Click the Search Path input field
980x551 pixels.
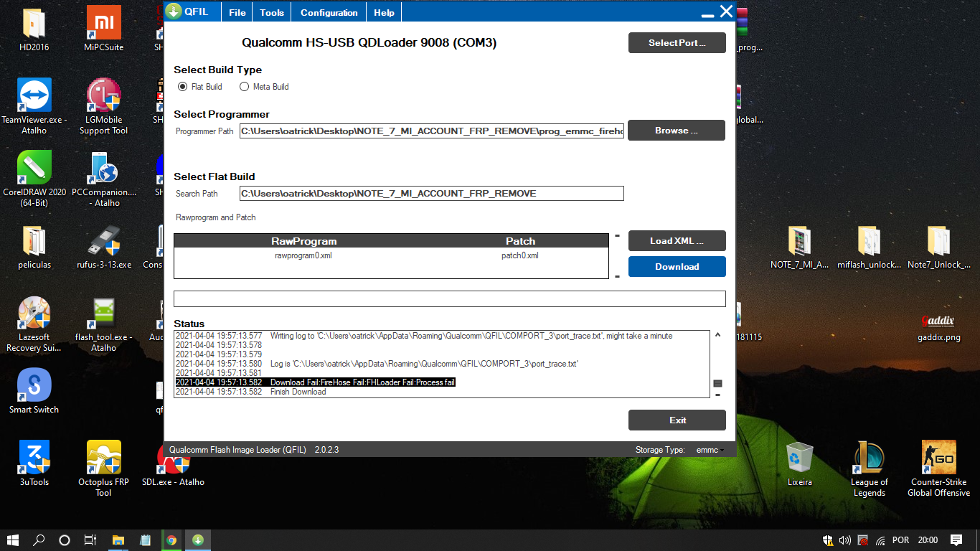point(431,194)
